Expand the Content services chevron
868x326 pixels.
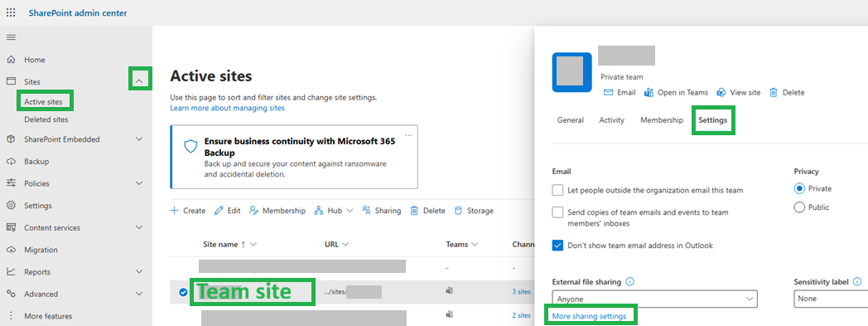pos(139,228)
